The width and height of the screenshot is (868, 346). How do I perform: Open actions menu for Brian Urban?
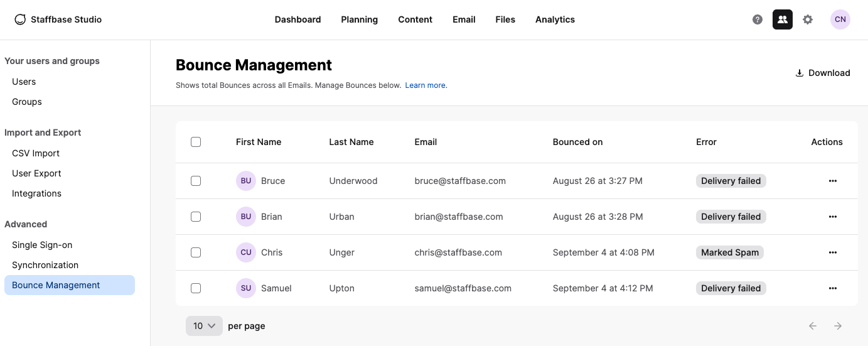[x=833, y=217]
